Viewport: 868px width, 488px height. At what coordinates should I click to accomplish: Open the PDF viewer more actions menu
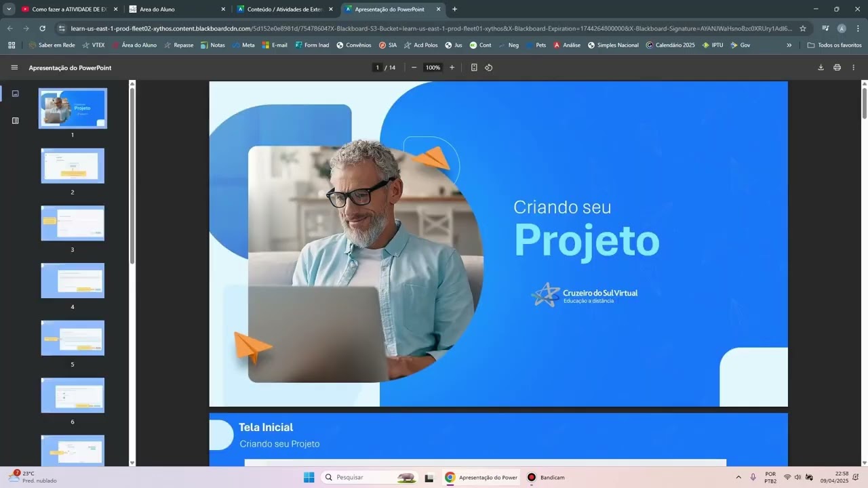pos(853,68)
